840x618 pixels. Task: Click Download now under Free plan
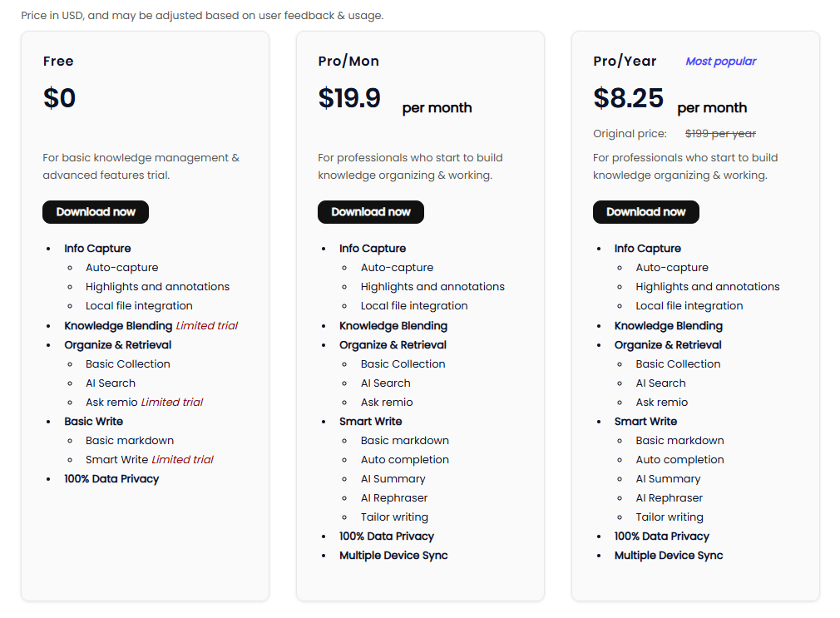click(x=96, y=212)
